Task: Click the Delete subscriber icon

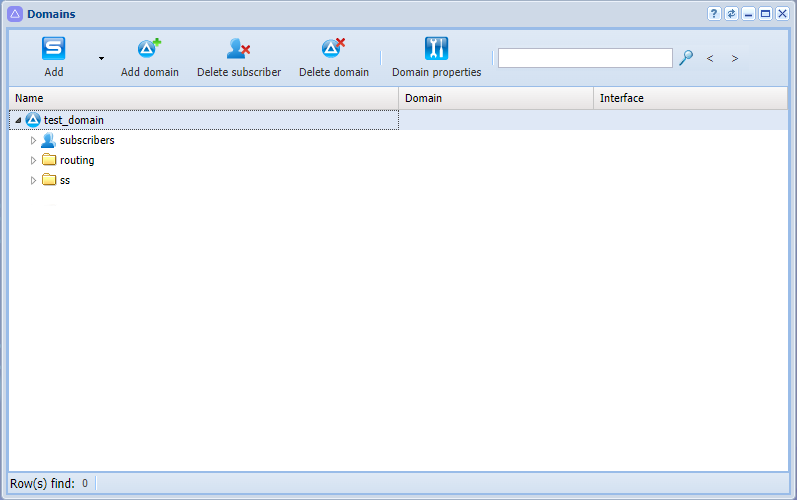Action: coord(238,49)
